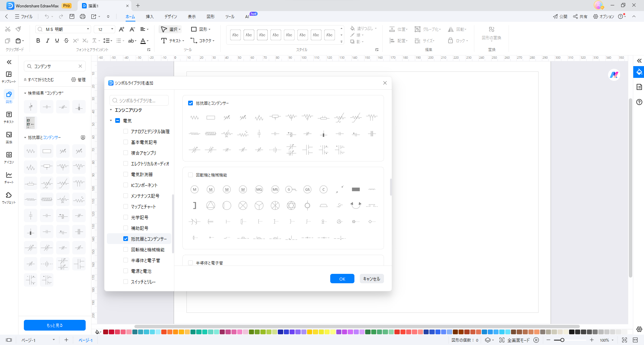Open the Templates sidebar panel

tap(9, 77)
